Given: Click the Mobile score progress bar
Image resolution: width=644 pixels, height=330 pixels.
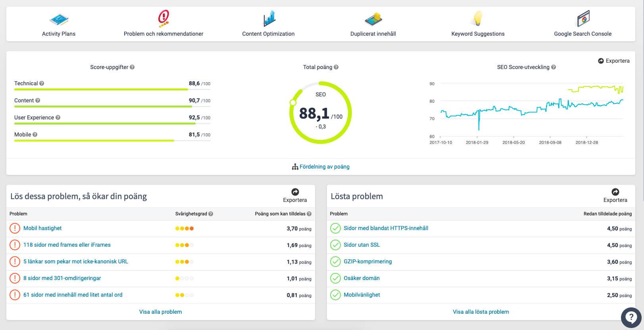Looking at the screenshot, I should [112, 141].
